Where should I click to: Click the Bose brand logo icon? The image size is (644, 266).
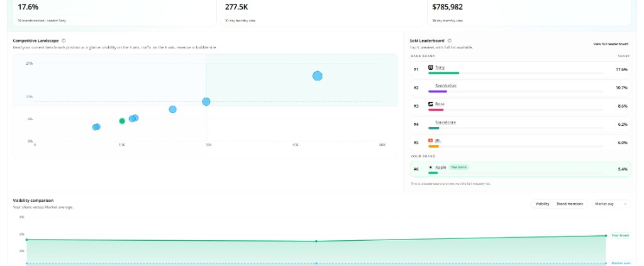[x=430, y=104]
